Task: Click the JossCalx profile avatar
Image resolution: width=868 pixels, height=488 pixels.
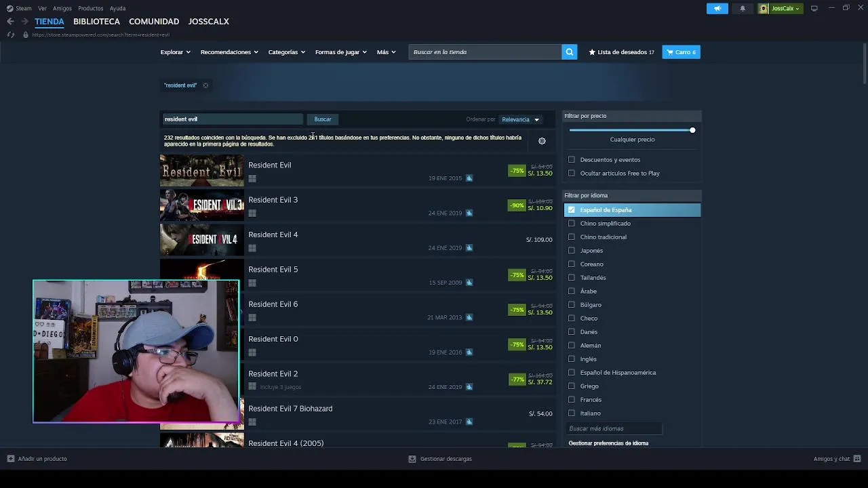Action: 764,8
